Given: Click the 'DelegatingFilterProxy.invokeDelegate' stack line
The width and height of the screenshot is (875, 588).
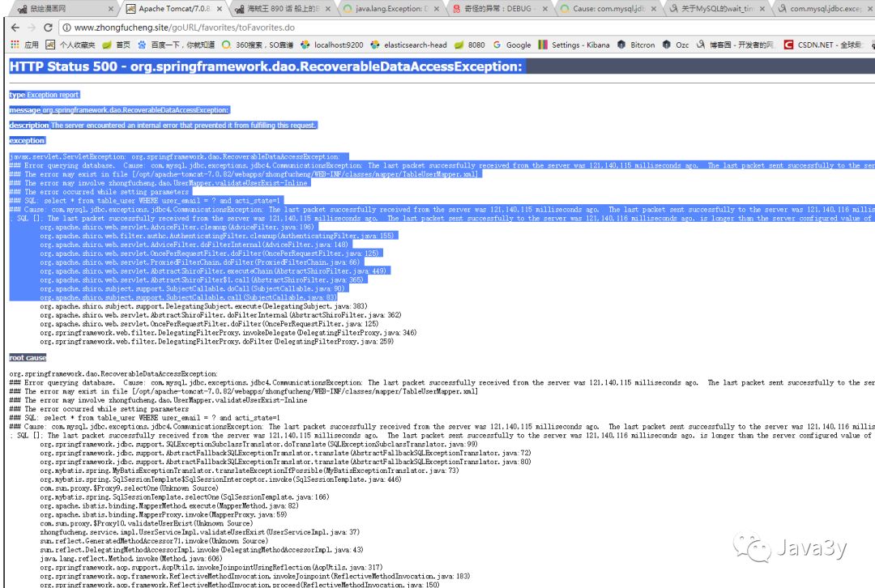Looking at the screenshot, I should click(x=228, y=333).
